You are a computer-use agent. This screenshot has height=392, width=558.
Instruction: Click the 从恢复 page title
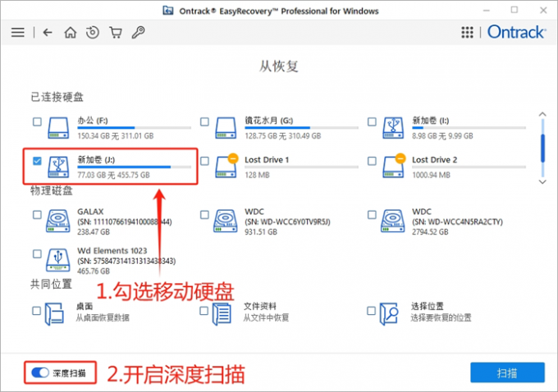point(279,66)
